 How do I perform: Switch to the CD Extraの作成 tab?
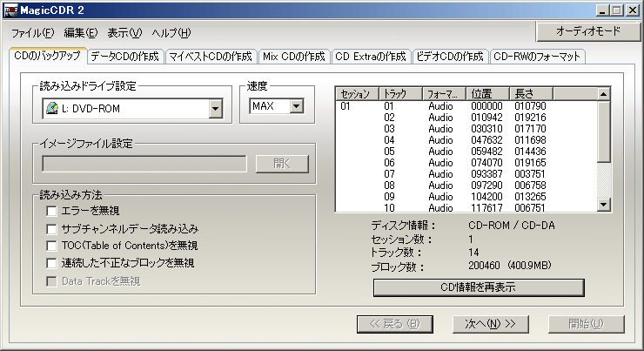(x=371, y=57)
